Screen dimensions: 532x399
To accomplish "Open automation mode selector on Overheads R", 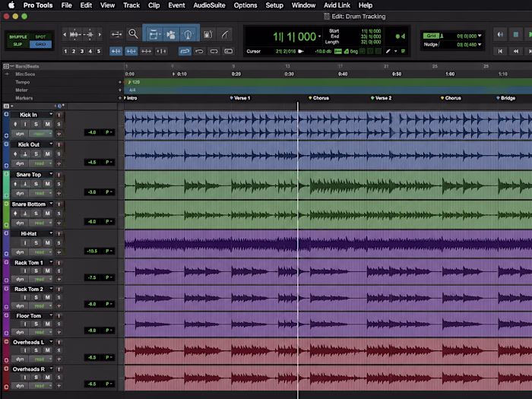I will click(41, 386).
